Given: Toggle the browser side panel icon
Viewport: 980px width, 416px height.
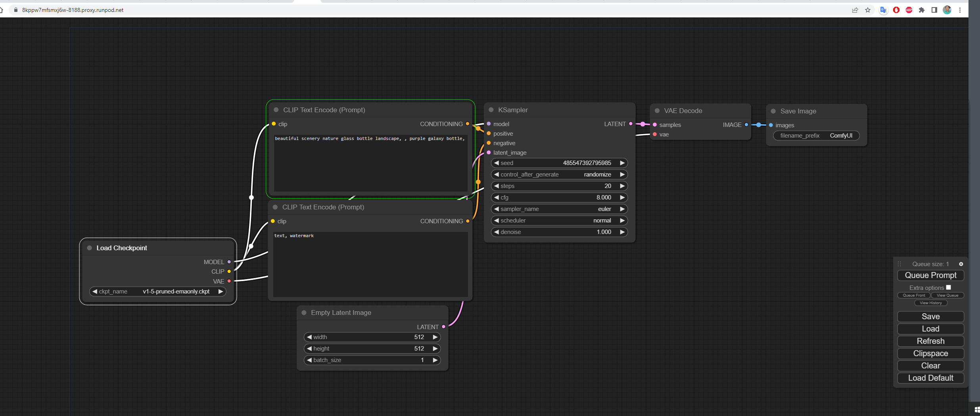Looking at the screenshot, I should 934,10.
